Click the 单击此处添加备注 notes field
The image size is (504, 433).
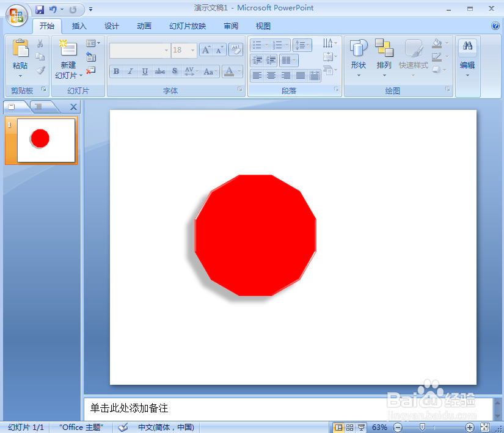click(288, 409)
